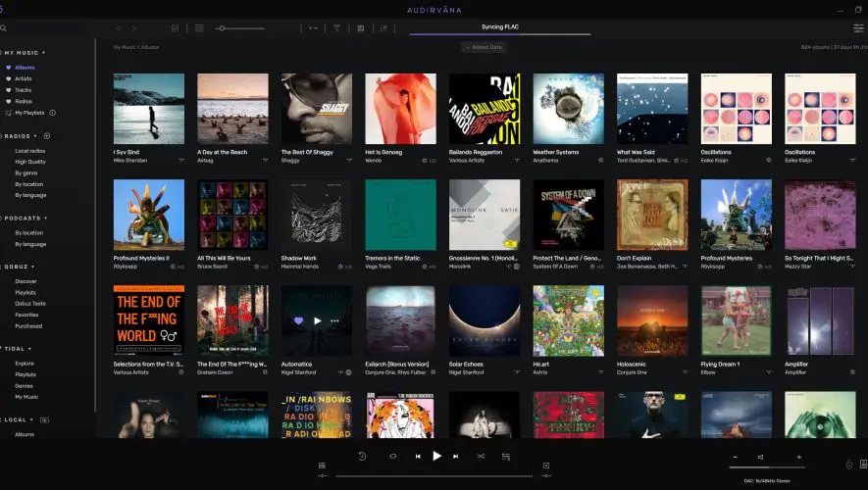
Task: Open Qobuz Purchased
Action: coord(28,326)
